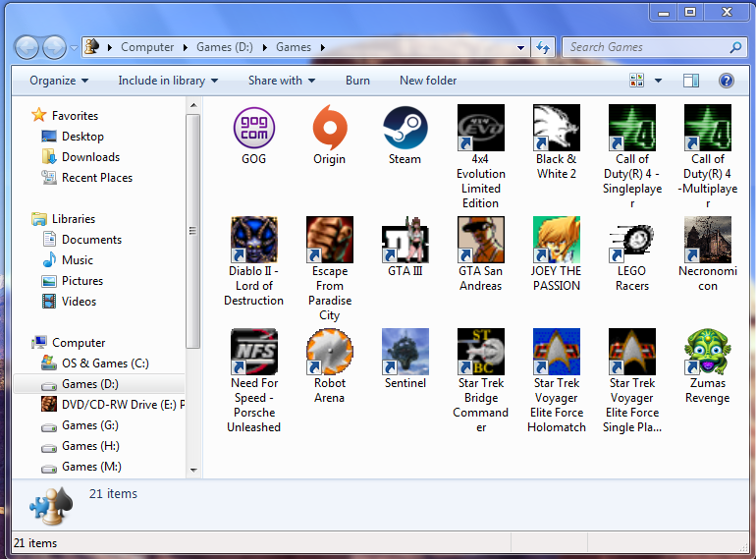Click Games (D:) in the address bar
The width and height of the screenshot is (756, 559).
(225, 47)
